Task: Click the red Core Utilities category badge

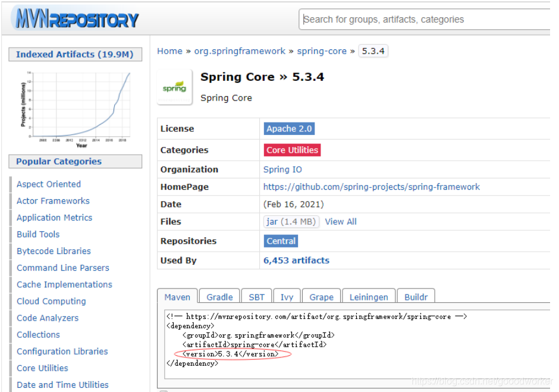Action: click(292, 150)
